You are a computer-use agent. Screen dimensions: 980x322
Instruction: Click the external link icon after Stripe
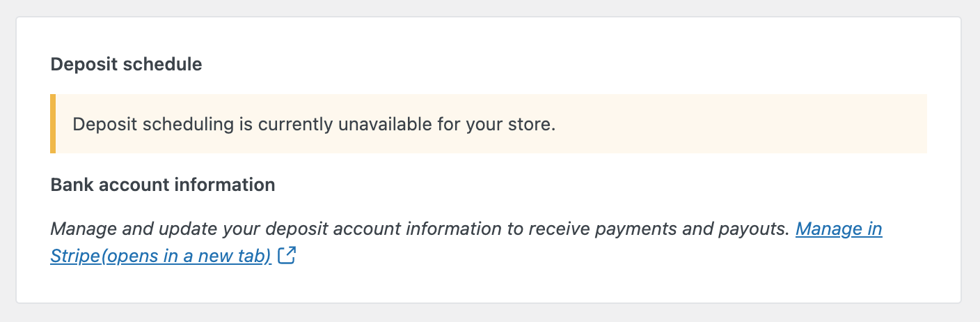[x=287, y=256]
